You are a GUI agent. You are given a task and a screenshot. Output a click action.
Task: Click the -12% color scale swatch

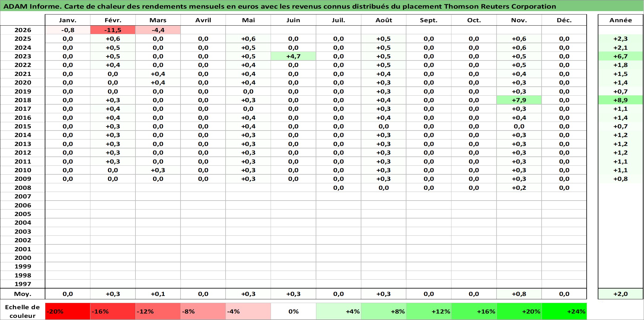click(x=158, y=311)
